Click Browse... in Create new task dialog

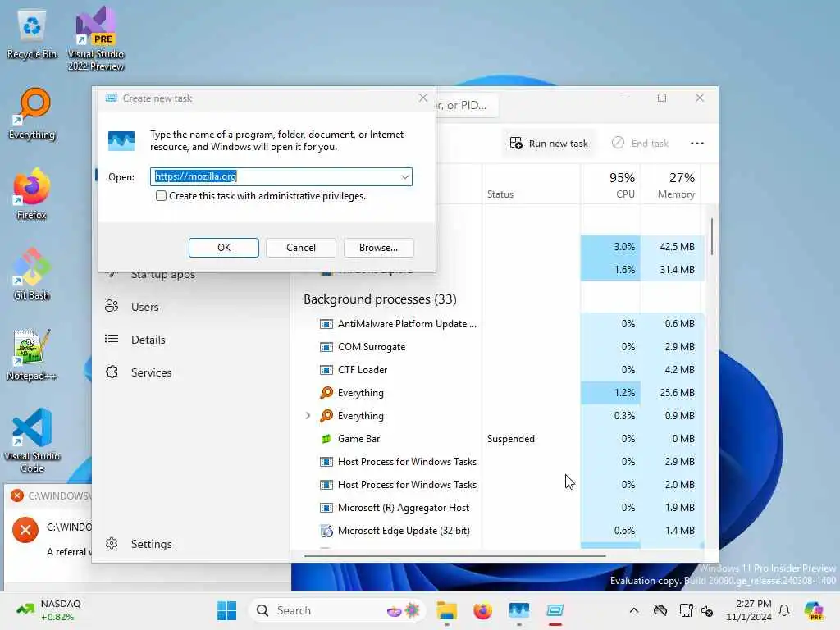pos(379,248)
